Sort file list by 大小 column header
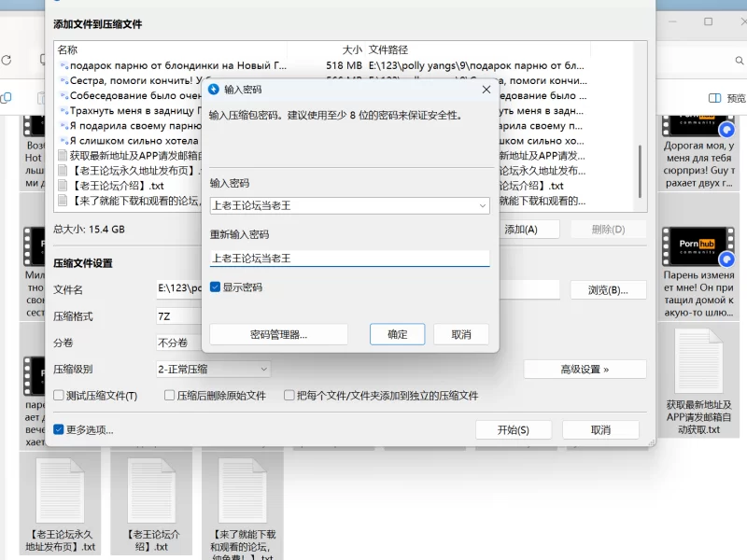The height and width of the screenshot is (560, 747). pyautogui.click(x=351, y=49)
